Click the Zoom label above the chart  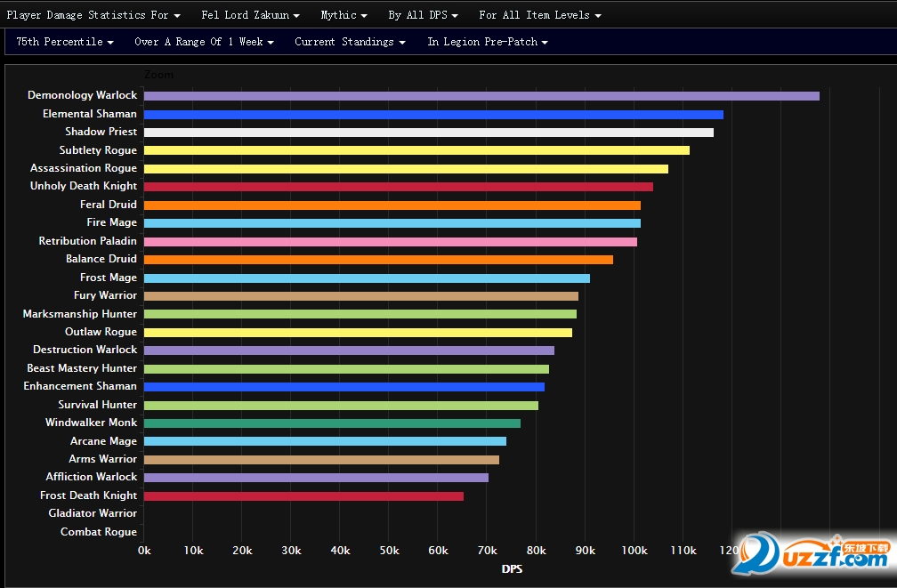(158, 75)
